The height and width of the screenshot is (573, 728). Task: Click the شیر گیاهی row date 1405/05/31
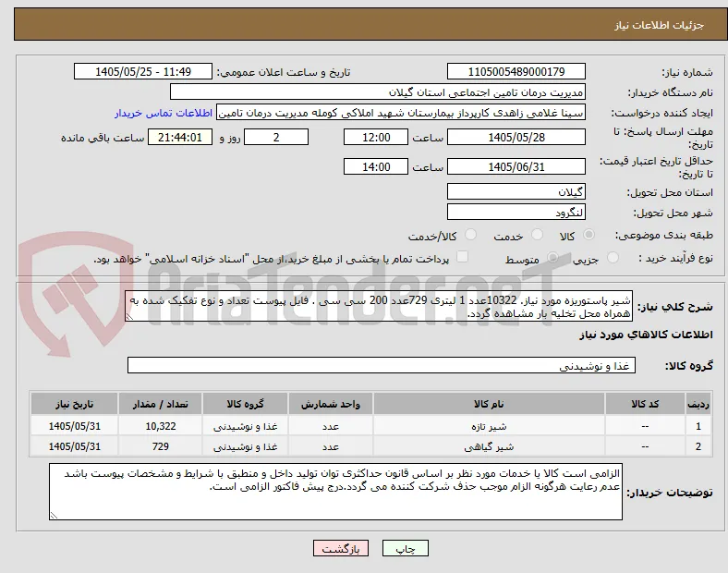[74, 446]
